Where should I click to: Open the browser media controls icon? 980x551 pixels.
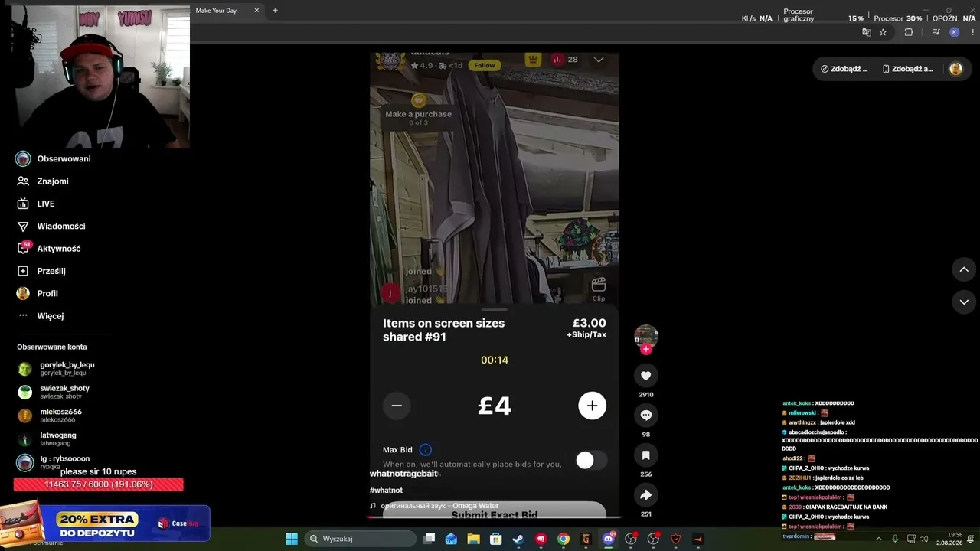[x=936, y=32]
